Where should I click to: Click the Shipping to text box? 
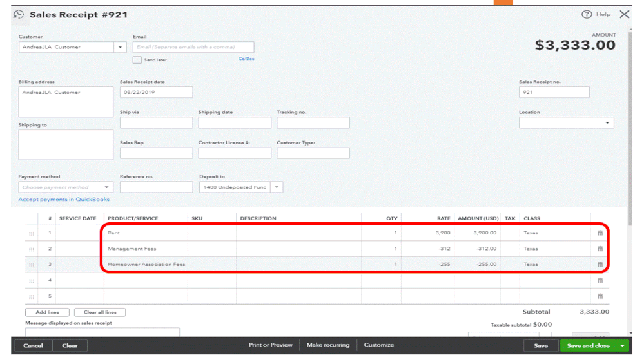pyautogui.click(x=66, y=145)
